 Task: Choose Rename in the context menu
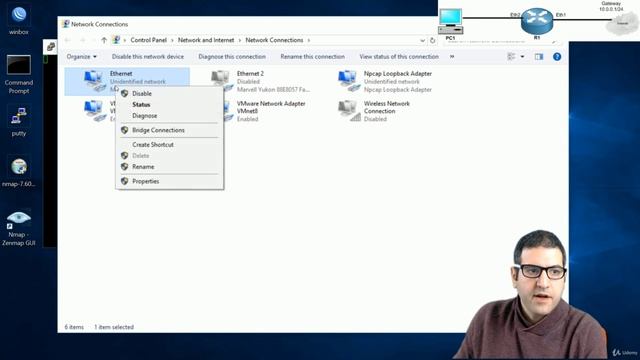click(169, 167)
